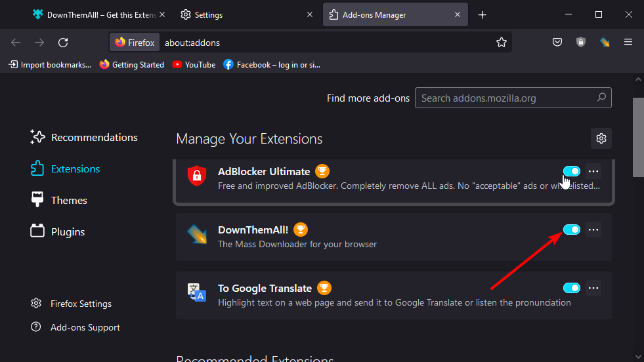
Task: Disable the DownThemAll! extension toggle
Action: [x=571, y=230]
